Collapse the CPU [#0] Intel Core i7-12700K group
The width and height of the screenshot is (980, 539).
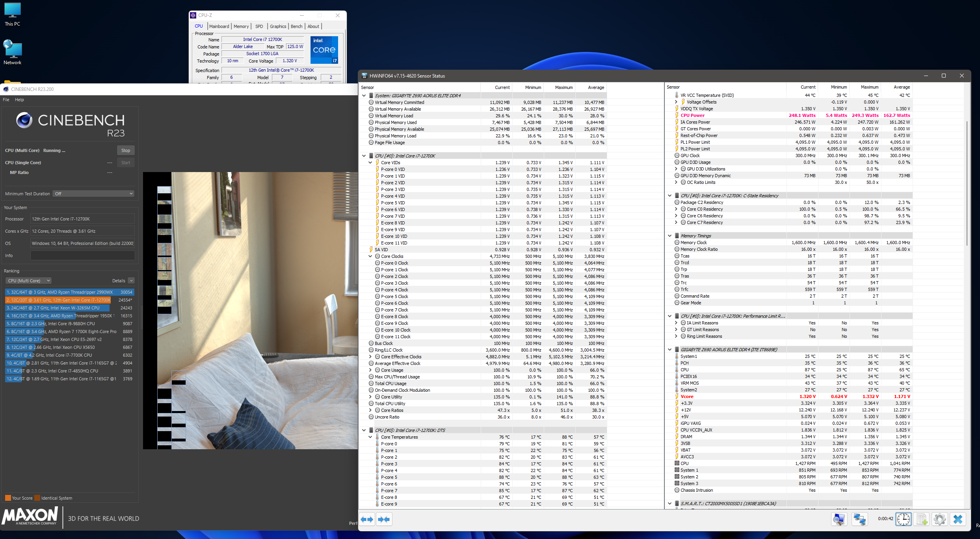pyautogui.click(x=364, y=156)
